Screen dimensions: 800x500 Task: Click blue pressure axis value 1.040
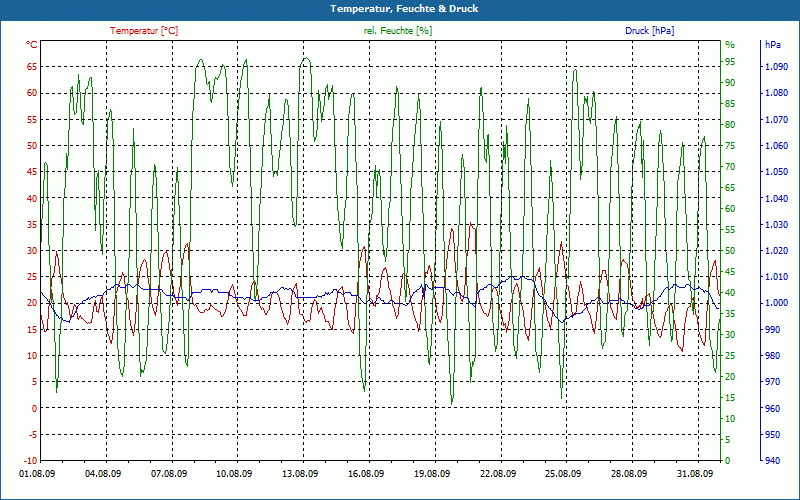777,198
